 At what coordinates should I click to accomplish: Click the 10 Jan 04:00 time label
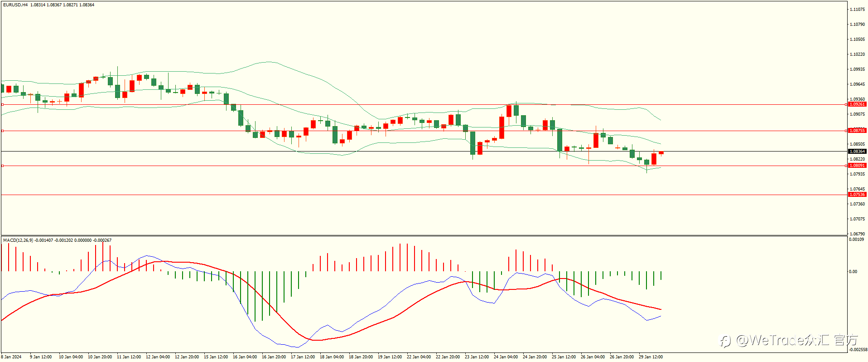pyautogui.click(x=71, y=357)
